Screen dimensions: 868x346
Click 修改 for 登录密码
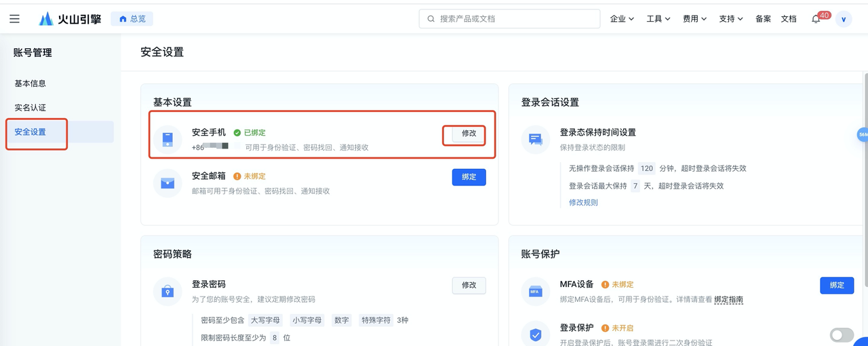tap(469, 286)
